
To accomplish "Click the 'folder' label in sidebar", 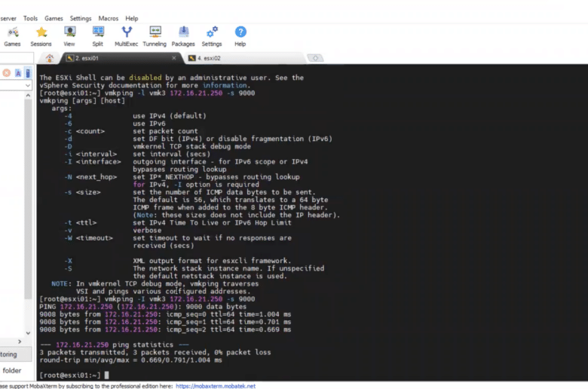I will pyautogui.click(x=12, y=371).
